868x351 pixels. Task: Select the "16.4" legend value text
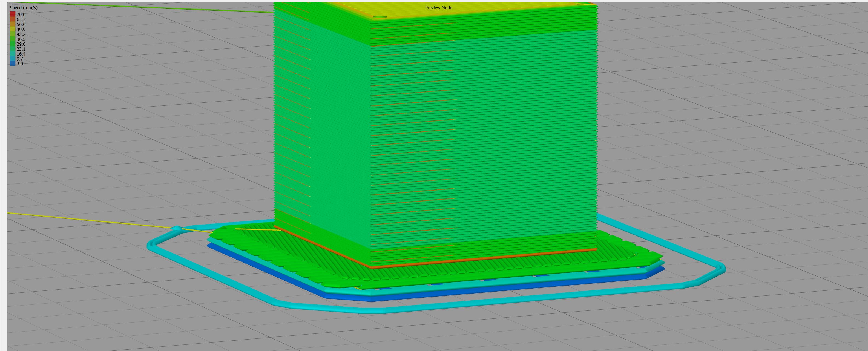click(x=21, y=54)
